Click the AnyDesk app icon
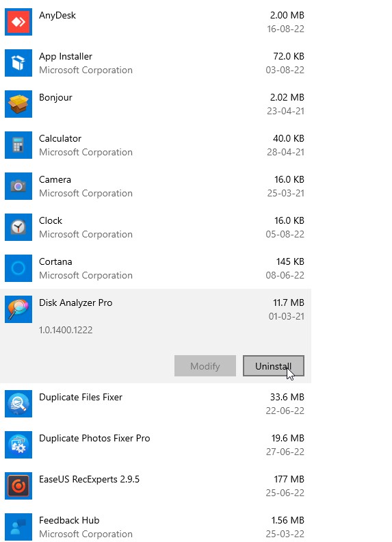Image resolution: width=392 pixels, height=542 pixels. pyautogui.click(x=18, y=22)
